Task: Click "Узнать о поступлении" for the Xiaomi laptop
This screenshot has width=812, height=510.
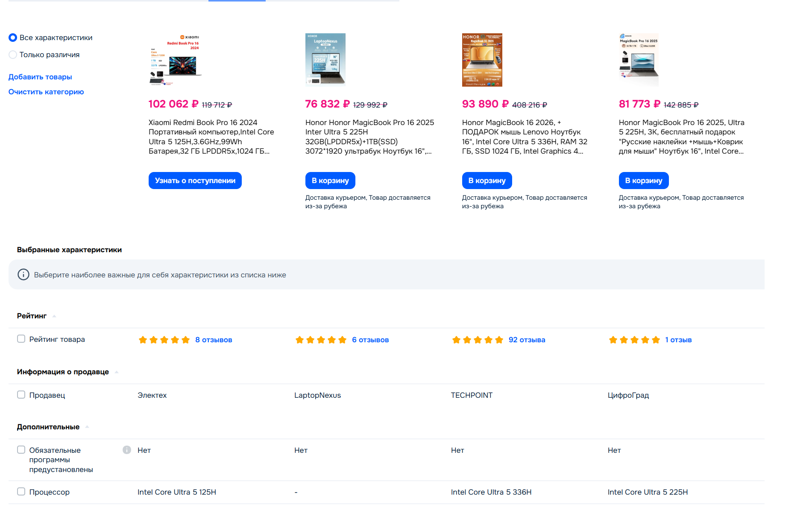Action: point(195,181)
